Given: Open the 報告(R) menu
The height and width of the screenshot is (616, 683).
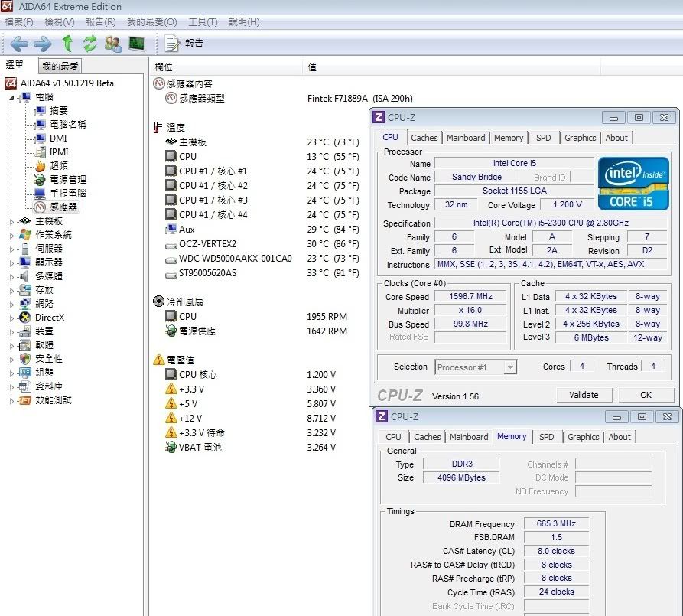Looking at the screenshot, I should [101, 21].
